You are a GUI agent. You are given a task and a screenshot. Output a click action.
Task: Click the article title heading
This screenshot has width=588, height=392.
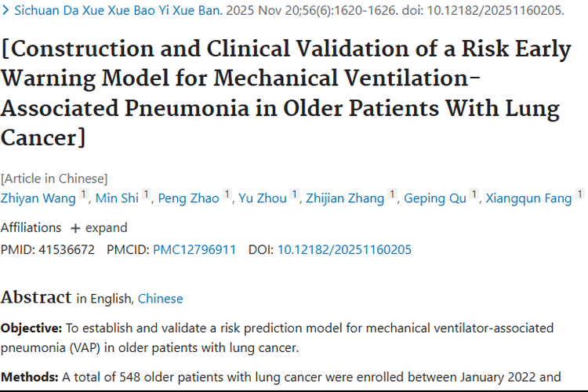pyautogui.click(x=286, y=94)
